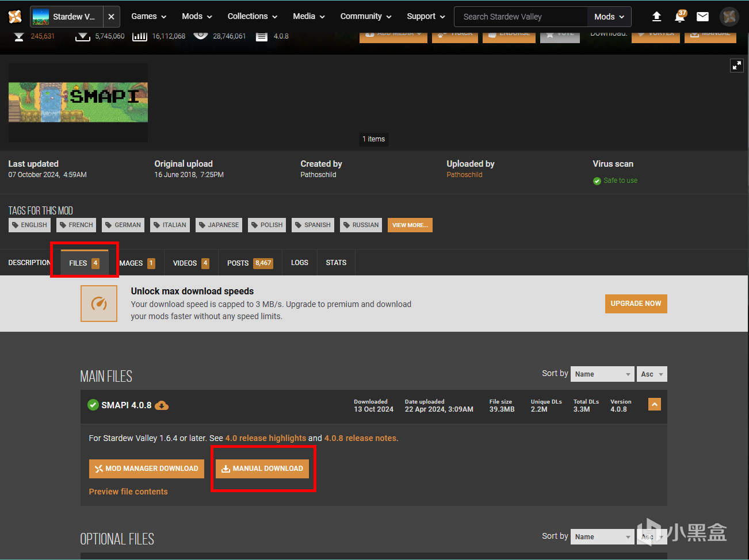
Task: Click the 13 Oct 2024 downloaded date
Action: [373, 409]
